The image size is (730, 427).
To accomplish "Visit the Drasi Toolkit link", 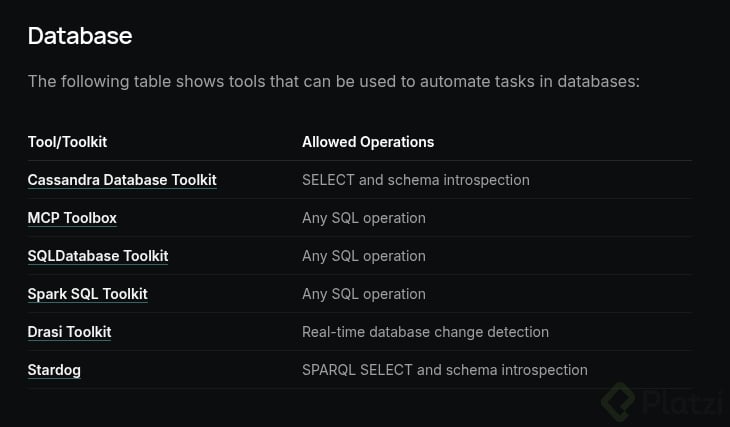I will [69, 332].
